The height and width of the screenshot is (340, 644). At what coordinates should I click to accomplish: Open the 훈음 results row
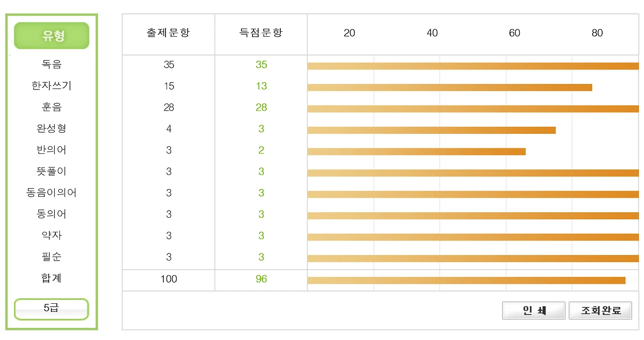tap(50, 107)
